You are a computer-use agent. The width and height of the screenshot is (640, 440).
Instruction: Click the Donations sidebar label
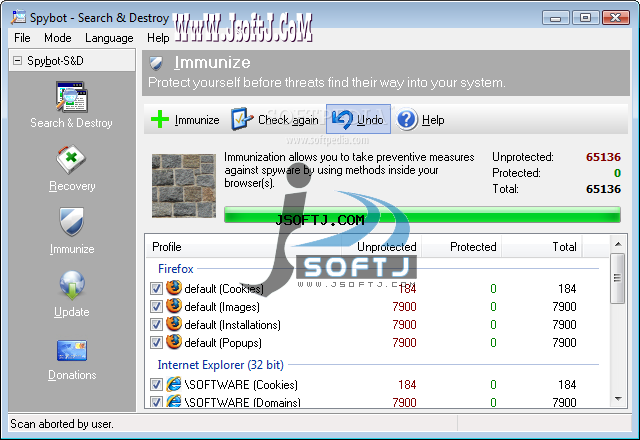click(x=72, y=375)
